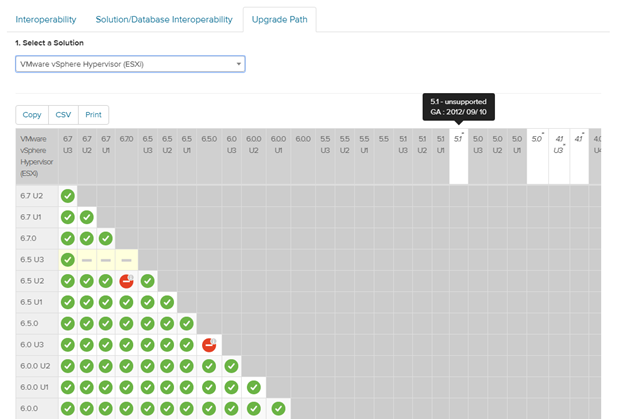Click dash in 6.5 U3 row under 6.7 U2
The image size is (623, 419).
pos(87,260)
